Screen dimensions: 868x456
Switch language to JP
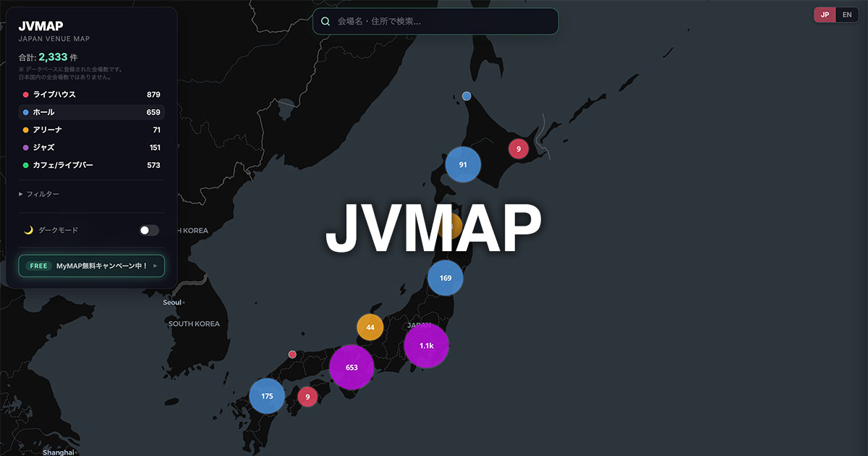tap(825, 14)
